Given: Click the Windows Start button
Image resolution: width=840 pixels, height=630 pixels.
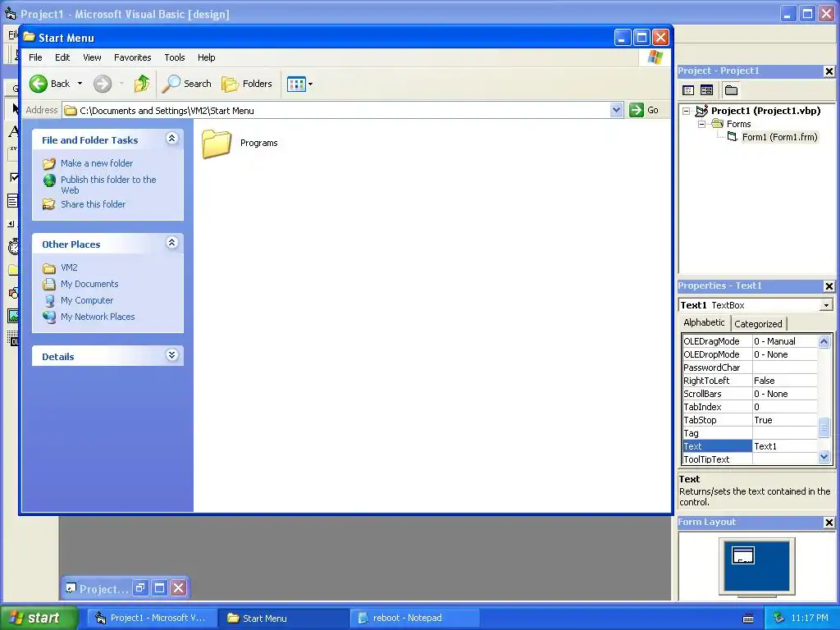Looking at the screenshot, I should [39, 618].
